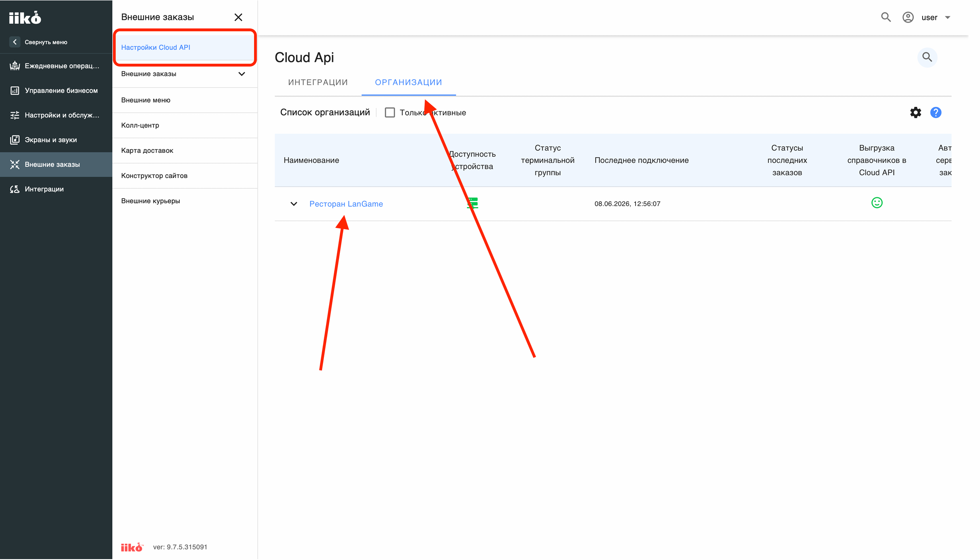Screen dimensions: 980x560
Task: Click the 08.06.2026, 12:56:07 connection timestamp
Action: pyautogui.click(x=627, y=204)
